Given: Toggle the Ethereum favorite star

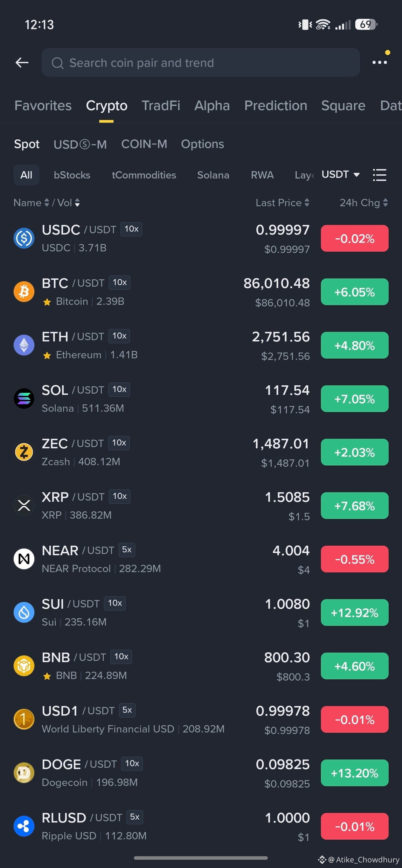Looking at the screenshot, I should [x=47, y=355].
